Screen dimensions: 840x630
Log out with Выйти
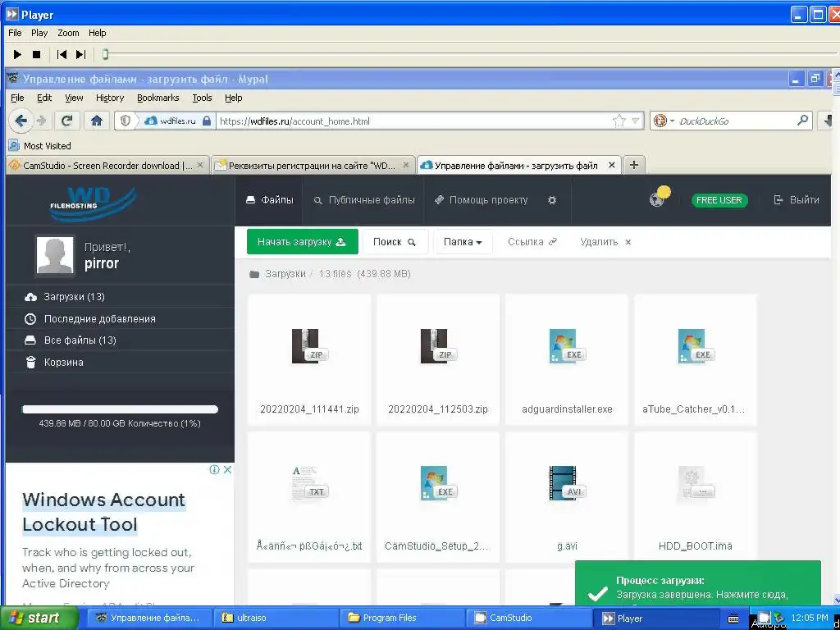pos(797,200)
